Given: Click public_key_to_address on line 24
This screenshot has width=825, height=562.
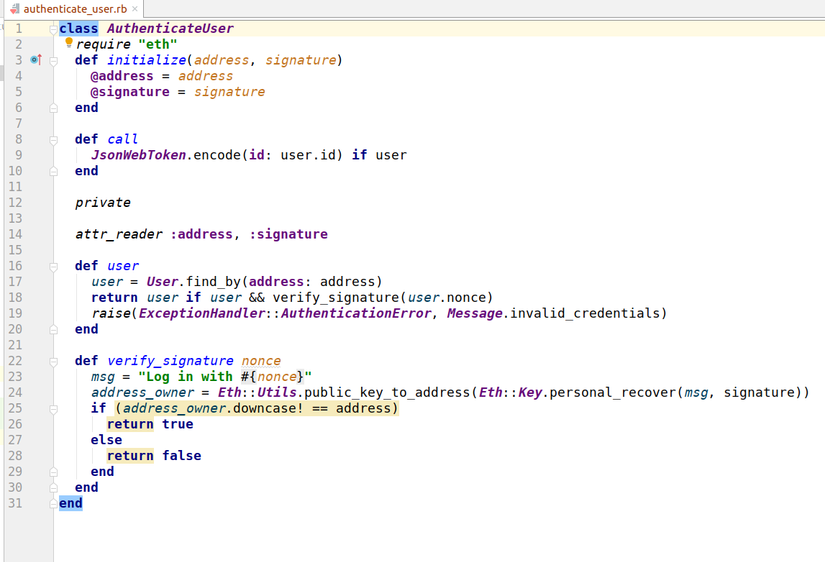Looking at the screenshot, I should [387, 393].
